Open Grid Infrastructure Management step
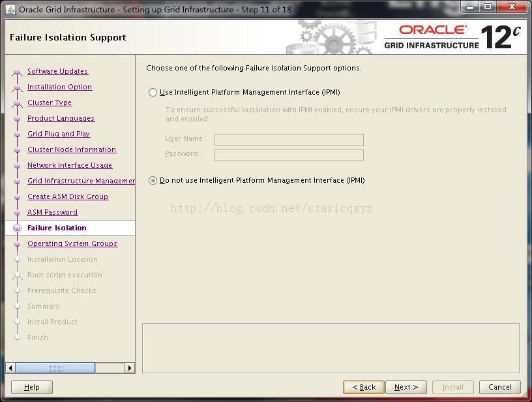Viewport: 532px width, 402px height. (x=81, y=181)
